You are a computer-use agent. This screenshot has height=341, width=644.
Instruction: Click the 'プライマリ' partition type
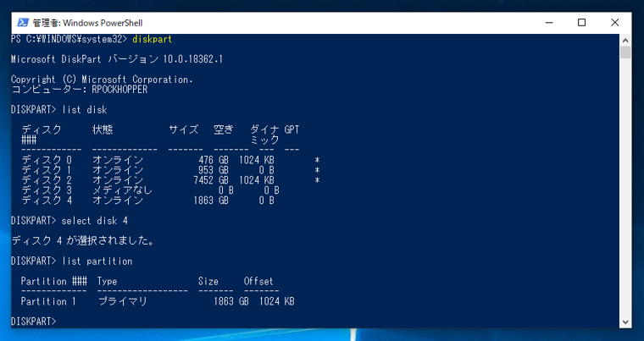[x=122, y=301]
